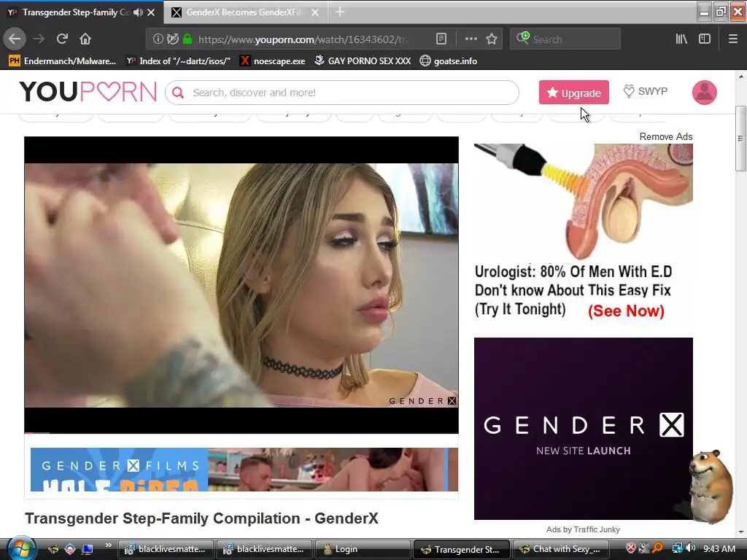This screenshot has width=747, height=560.
Task: Reload the current page
Action: (62, 39)
